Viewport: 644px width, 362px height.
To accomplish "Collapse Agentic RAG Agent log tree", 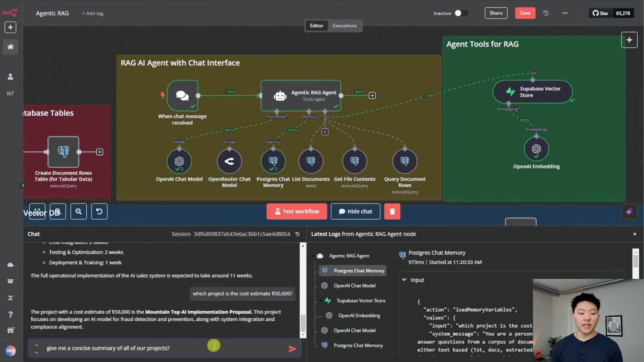I will [x=313, y=256].
